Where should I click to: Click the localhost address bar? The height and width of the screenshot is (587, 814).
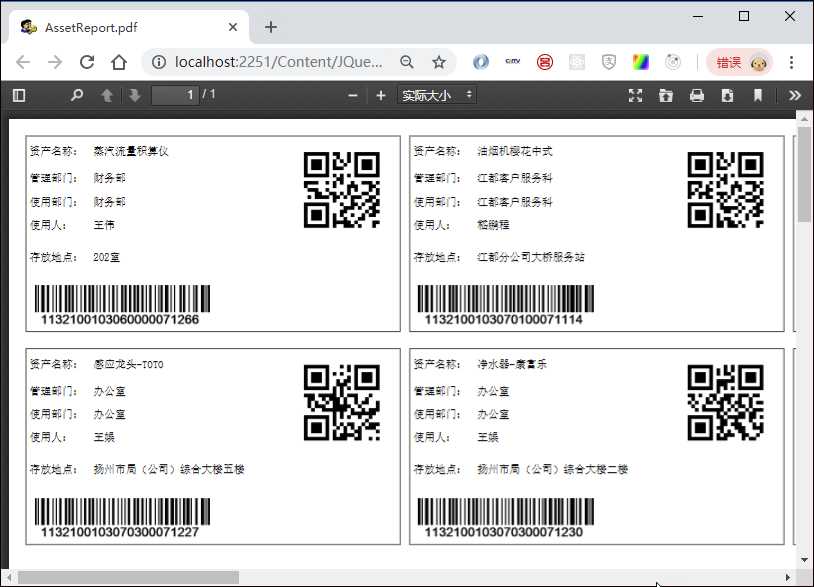click(278, 62)
